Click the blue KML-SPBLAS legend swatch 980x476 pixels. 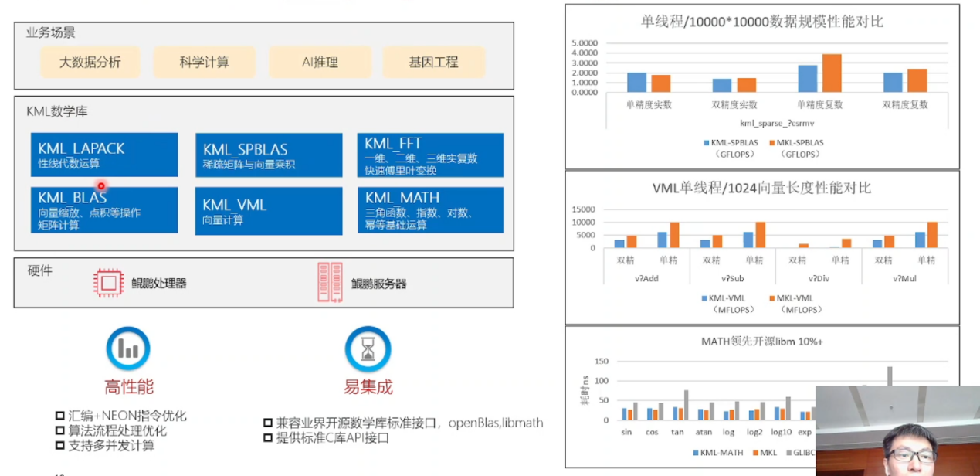point(707,143)
